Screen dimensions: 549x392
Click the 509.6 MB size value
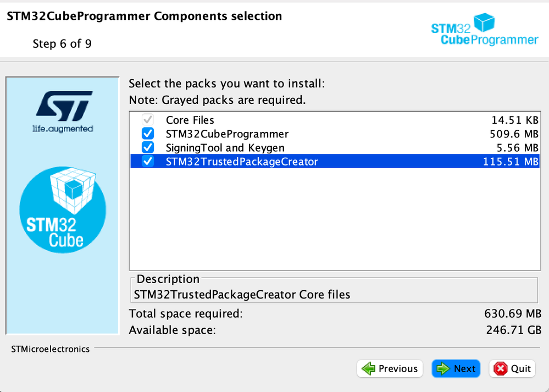point(514,134)
